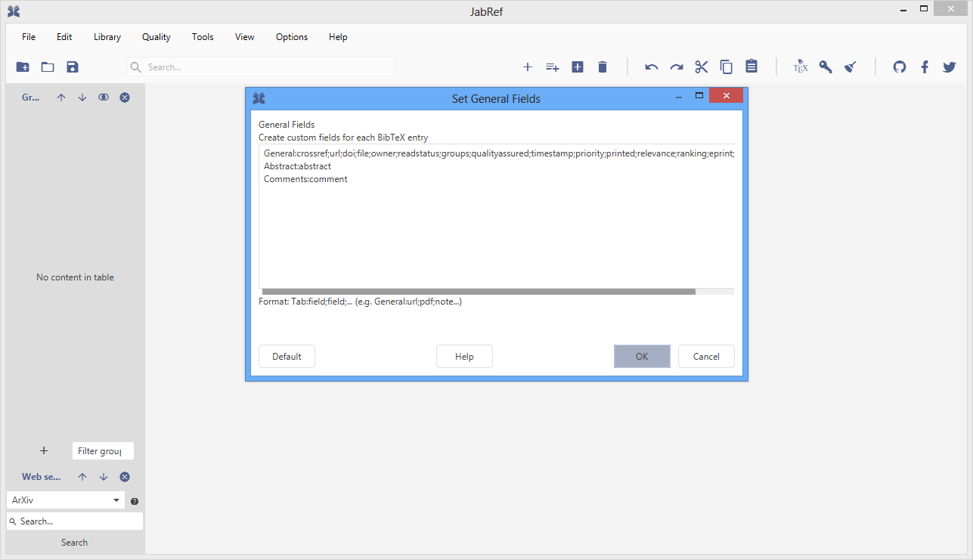Copy the selection using the copy icon

(x=727, y=67)
